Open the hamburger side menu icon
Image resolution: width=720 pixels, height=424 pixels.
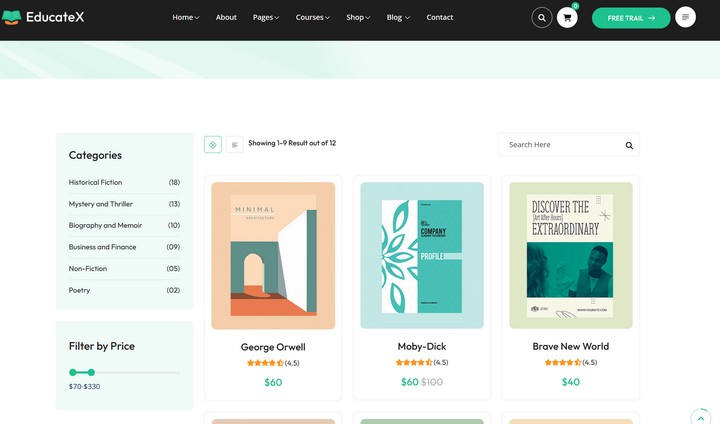(x=686, y=17)
